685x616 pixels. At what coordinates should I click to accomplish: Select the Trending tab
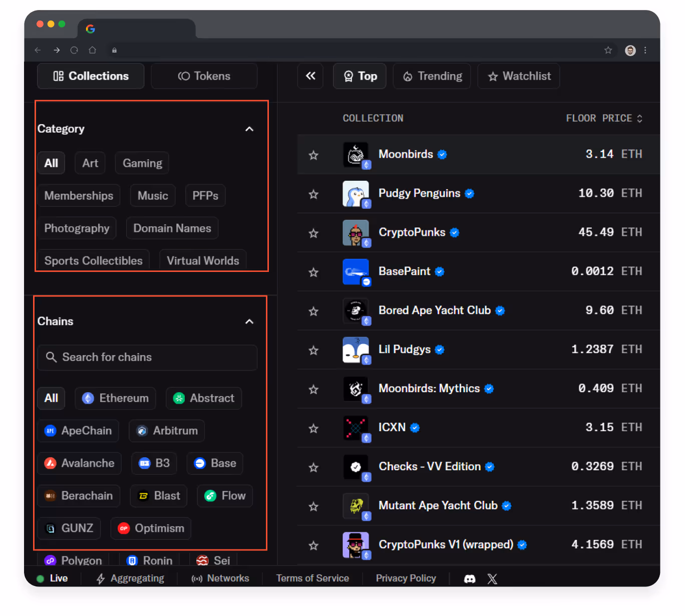(432, 76)
